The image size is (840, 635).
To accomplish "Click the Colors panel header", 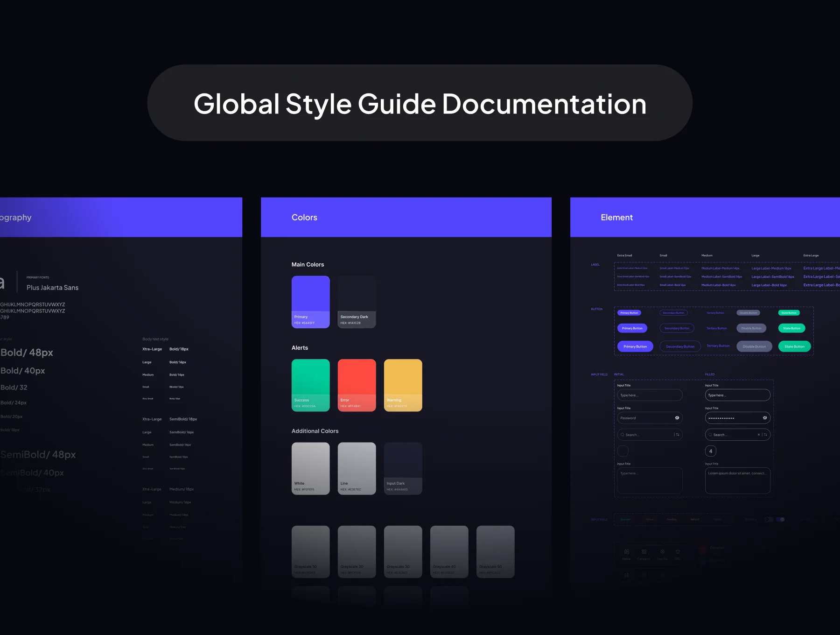I will pyautogui.click(x=406, y=217).
